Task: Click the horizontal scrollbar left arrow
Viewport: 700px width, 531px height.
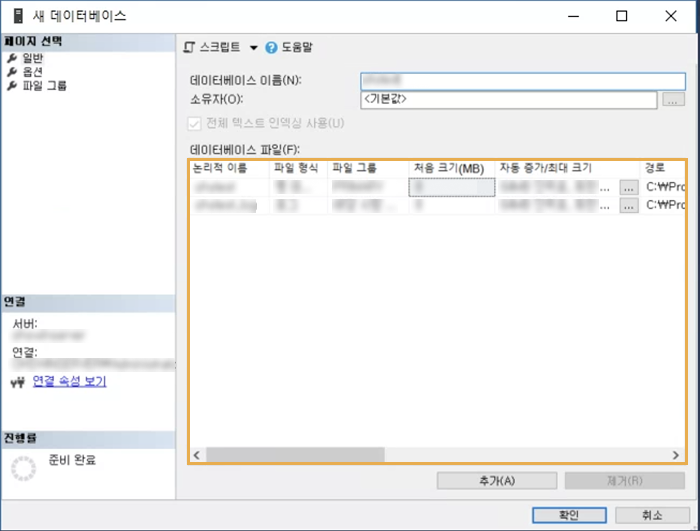Action: pos(197,455)
